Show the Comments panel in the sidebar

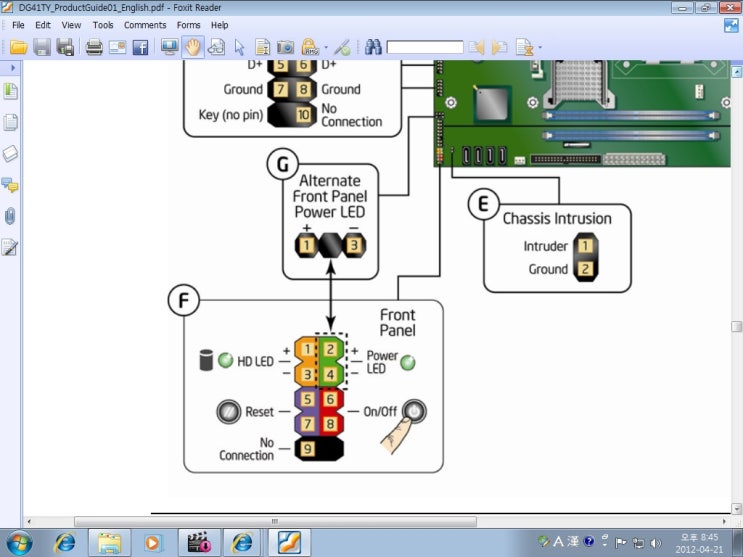coord(11,185)
